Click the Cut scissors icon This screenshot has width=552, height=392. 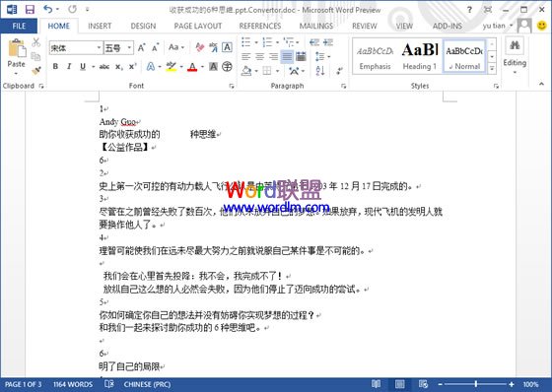35,42
